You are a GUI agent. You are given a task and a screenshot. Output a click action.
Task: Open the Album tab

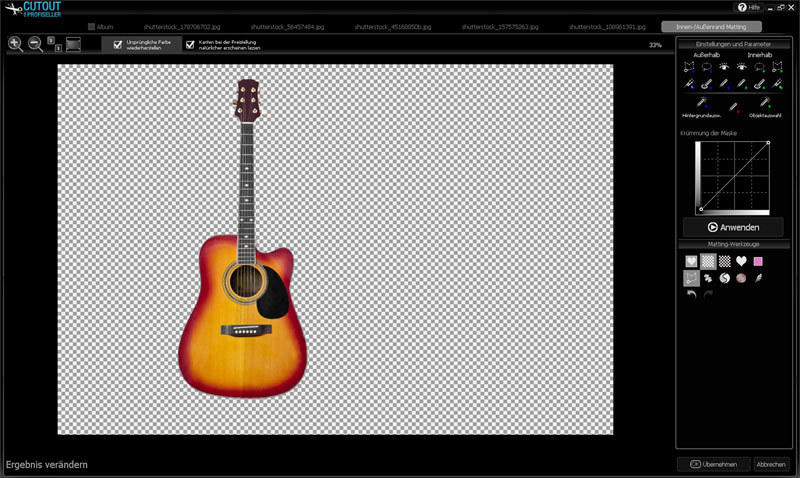(x=101, y=27)
